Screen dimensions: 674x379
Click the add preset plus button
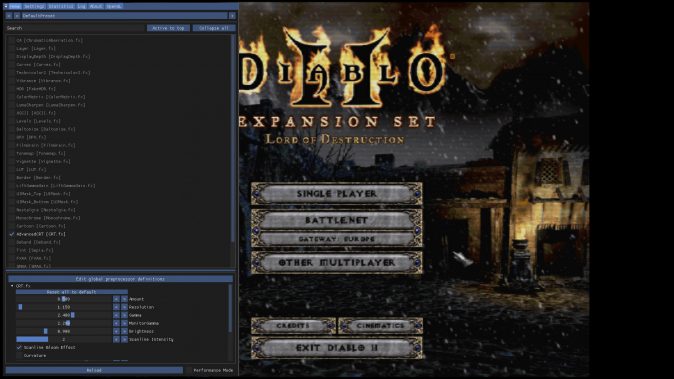coord(232,15)
